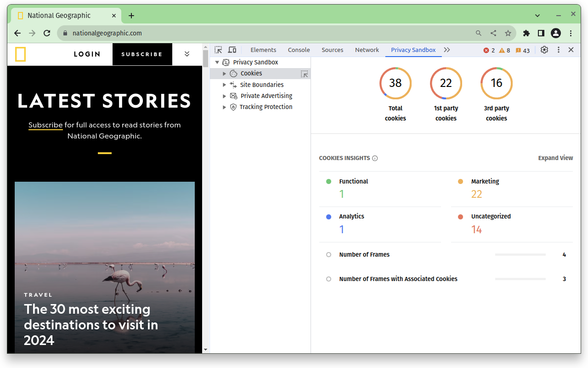The width and height of the screenshot is (588, 368).
Task: Collapse the Privacy Sandbox tree
Action: pos(217,62)
